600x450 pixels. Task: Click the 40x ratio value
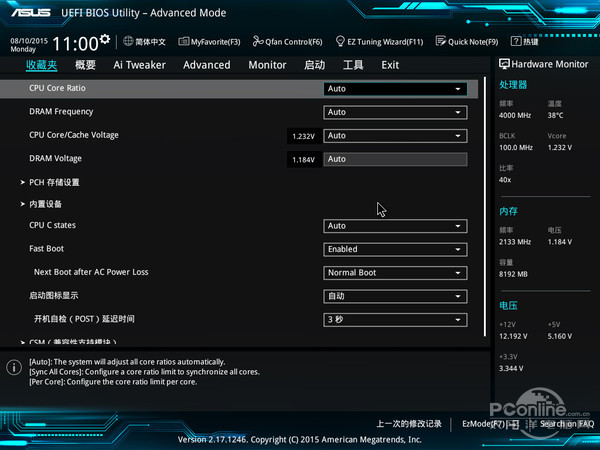point(505,180)
